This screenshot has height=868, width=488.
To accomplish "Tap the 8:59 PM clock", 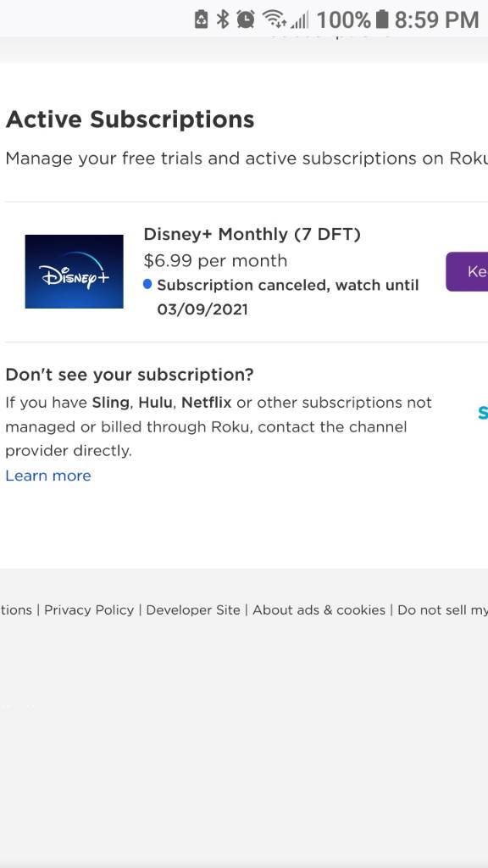I will click(x=436, y=20).
